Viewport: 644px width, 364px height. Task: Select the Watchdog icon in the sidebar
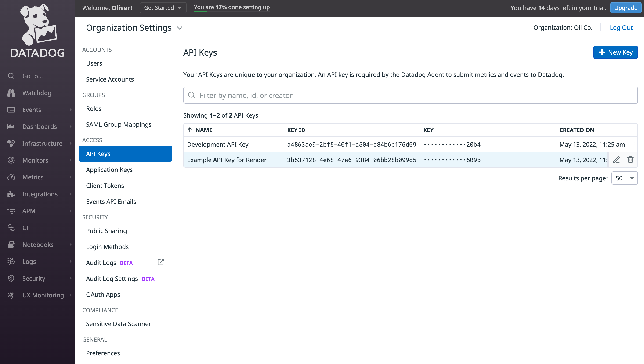tap(11, 93)
